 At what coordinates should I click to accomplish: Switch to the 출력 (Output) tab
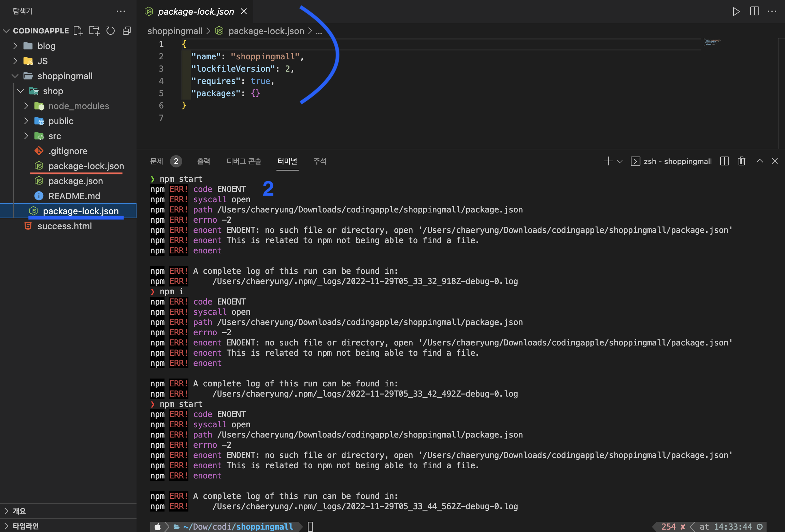pos(204,161)
